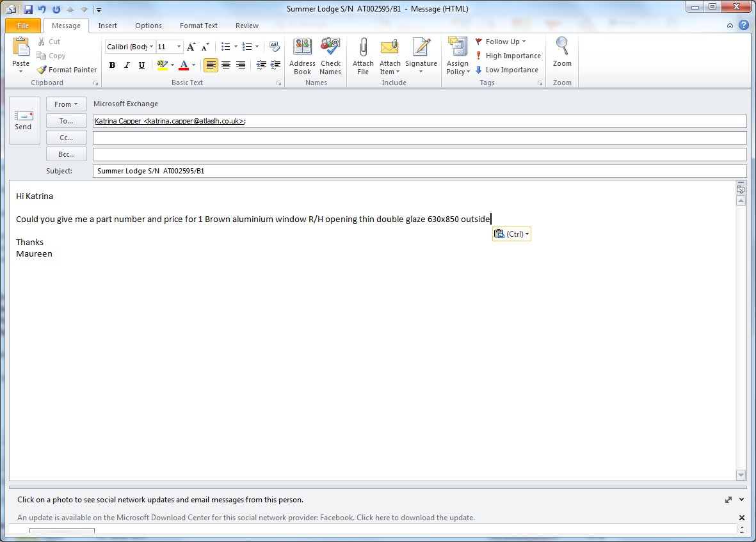Send the email message
The height and width of the screenshot is (542, 756).
24,120
